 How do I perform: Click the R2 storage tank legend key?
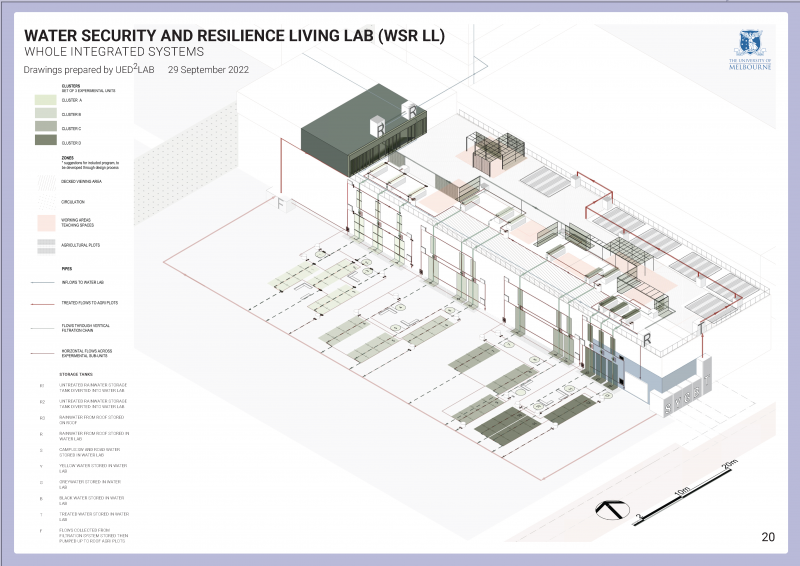[42, 402]
